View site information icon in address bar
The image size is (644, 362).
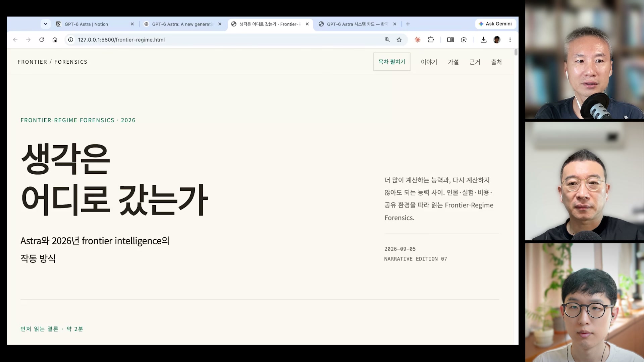pos(71,40)
